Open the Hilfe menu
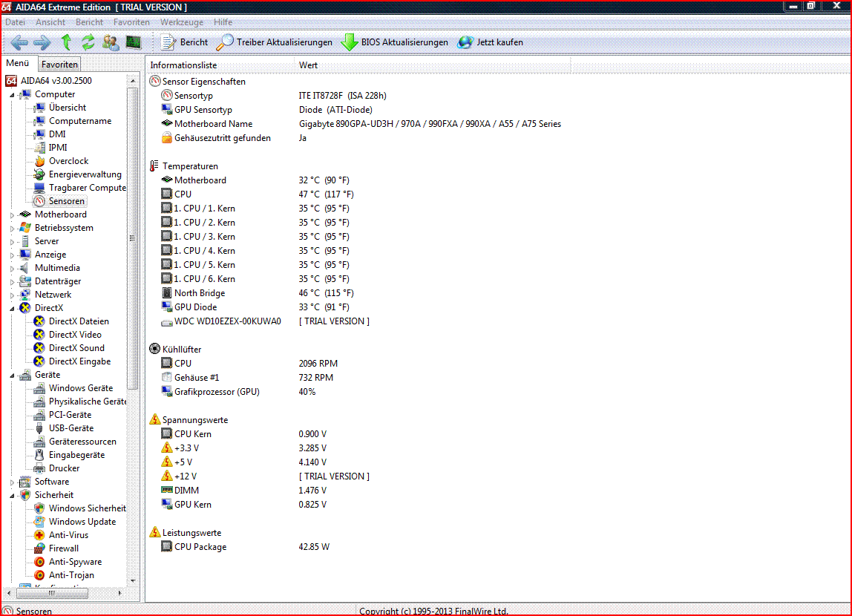852x616 pixels. click(x=223, y=22)
